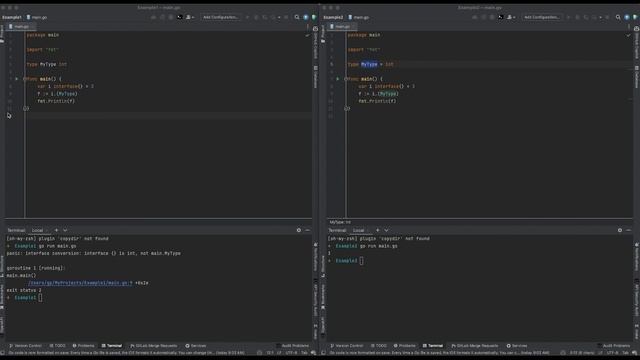Open terminal settings gear in Example2

(620, 230)
